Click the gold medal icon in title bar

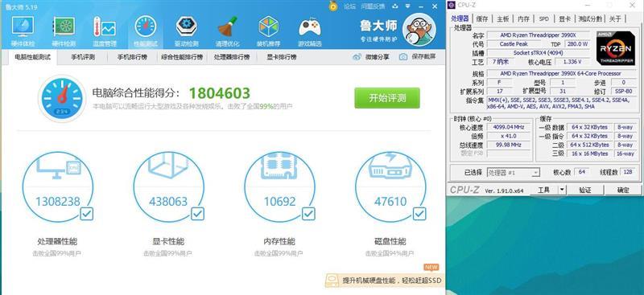tap(333, 6)
